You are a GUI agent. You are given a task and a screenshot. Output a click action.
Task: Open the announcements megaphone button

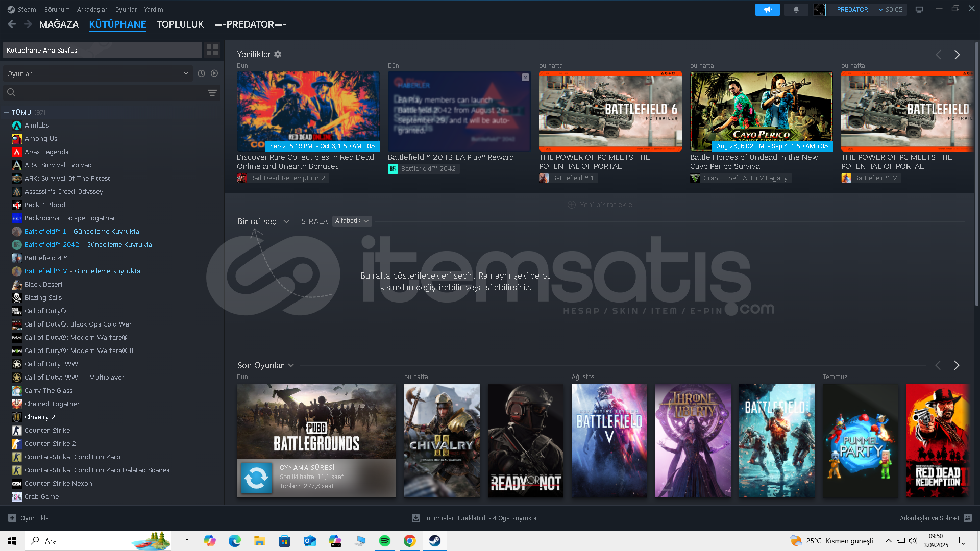point(767,10)
